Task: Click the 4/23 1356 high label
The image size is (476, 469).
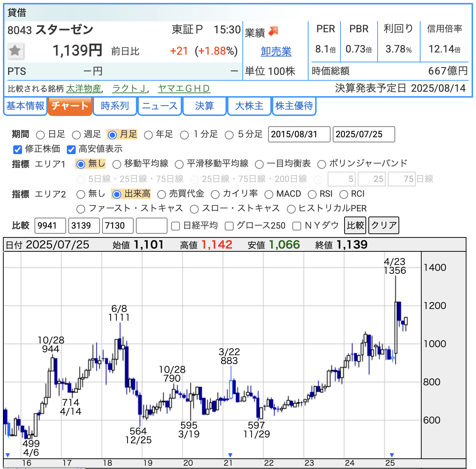Action: (x=395, y=266)
